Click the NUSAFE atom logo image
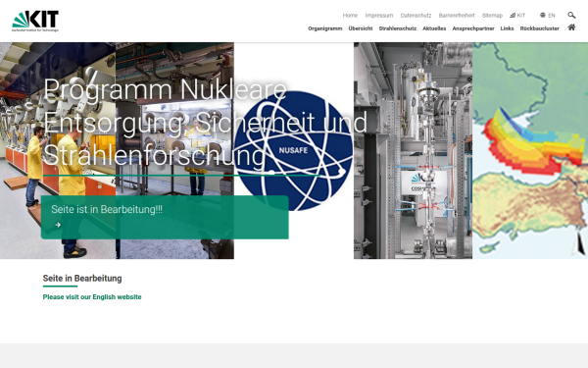This screenshot has height=368, width=588. point(294,150)
